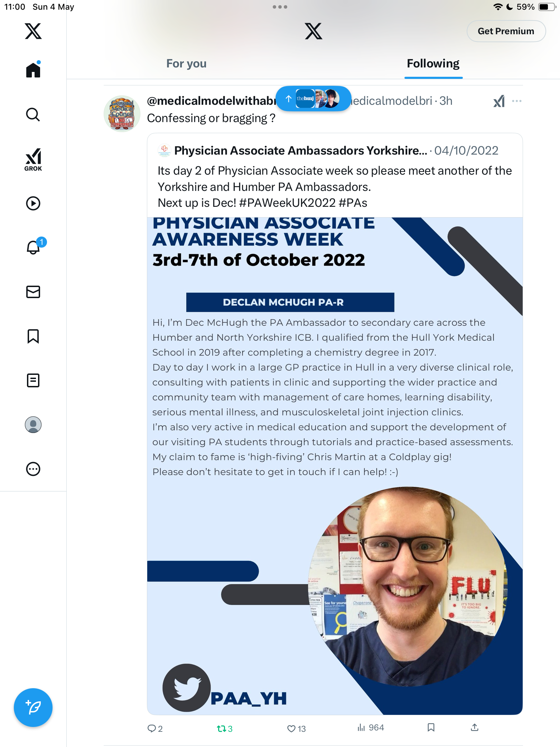560x747 pixels.
Task: Jump to new posts pill
Action: pyautogui.click(x=314, y=99)
